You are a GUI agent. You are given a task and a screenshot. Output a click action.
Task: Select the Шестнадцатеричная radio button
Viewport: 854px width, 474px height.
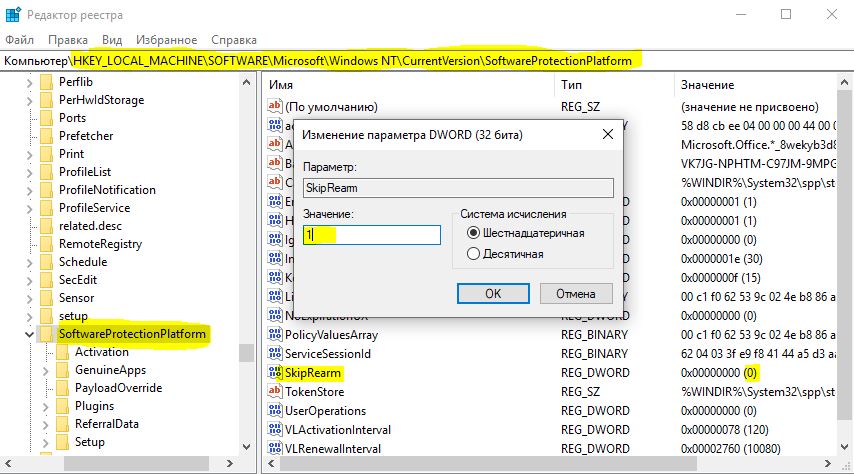[473, 233]
